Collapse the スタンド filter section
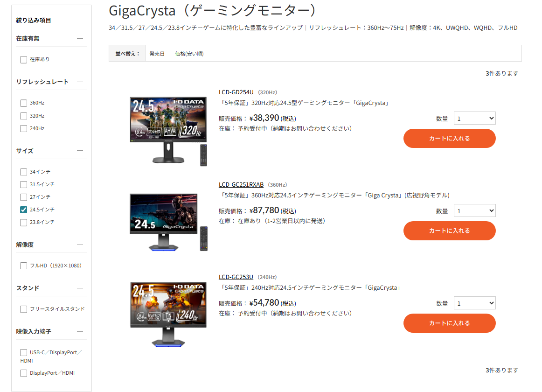 (80, 288)
